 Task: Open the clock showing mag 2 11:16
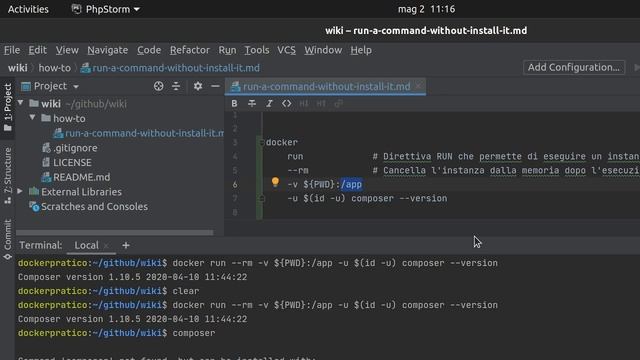tap(426, 9)
